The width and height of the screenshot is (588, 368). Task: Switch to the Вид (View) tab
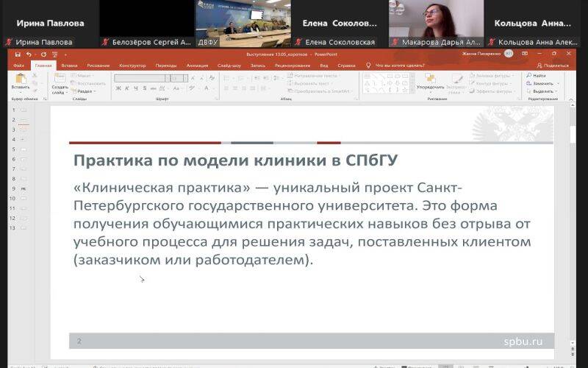(x=324, y=66)
